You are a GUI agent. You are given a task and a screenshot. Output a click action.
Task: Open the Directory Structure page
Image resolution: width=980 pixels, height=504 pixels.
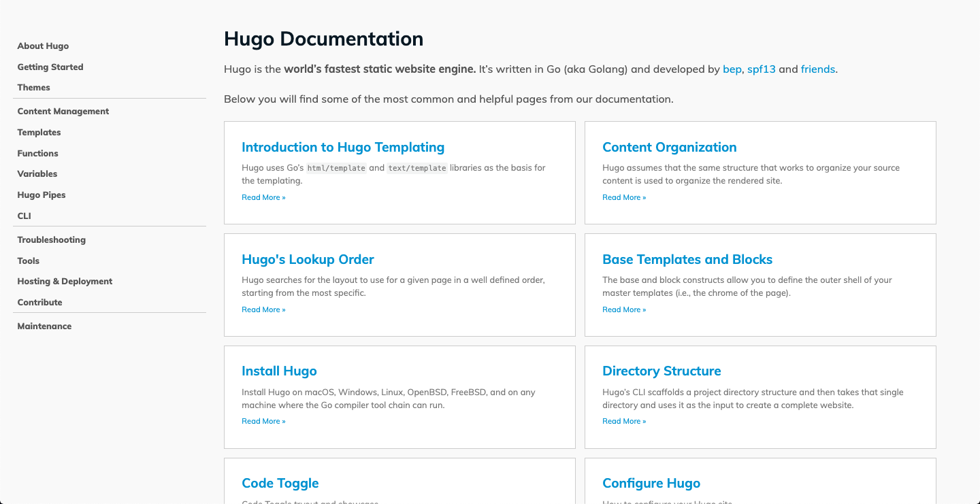tap(661, 371)
